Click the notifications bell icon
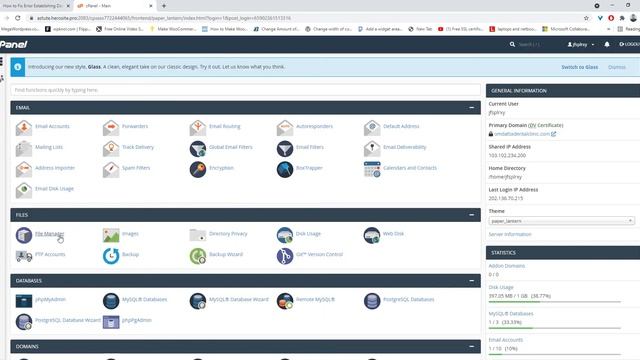640x360 pixels. (607, 44)
